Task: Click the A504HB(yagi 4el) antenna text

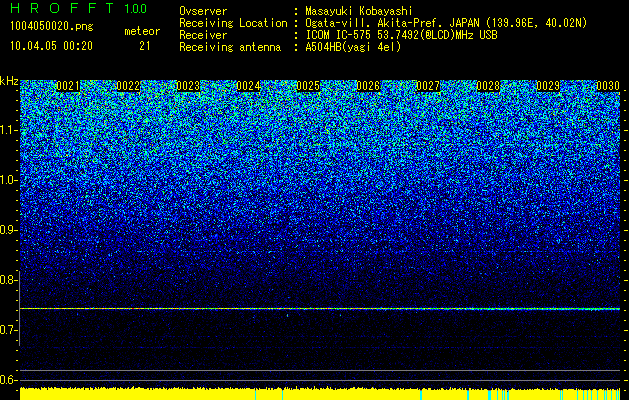Action: [353, 47]
